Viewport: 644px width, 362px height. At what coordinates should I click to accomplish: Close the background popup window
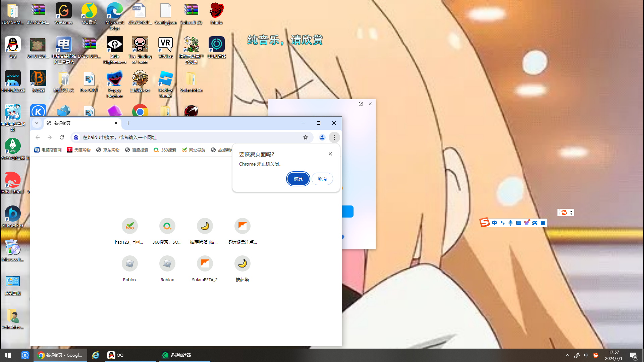[x=370, y=104]
